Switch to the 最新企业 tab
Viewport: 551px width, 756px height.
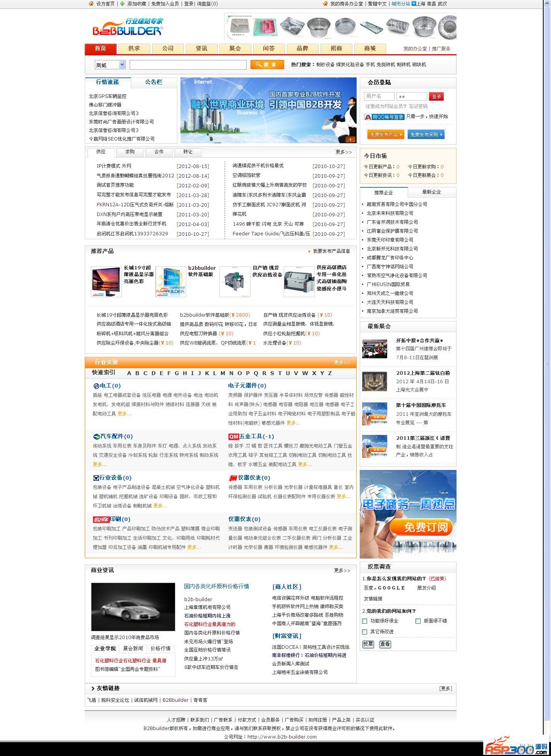[x=431, y=192]
